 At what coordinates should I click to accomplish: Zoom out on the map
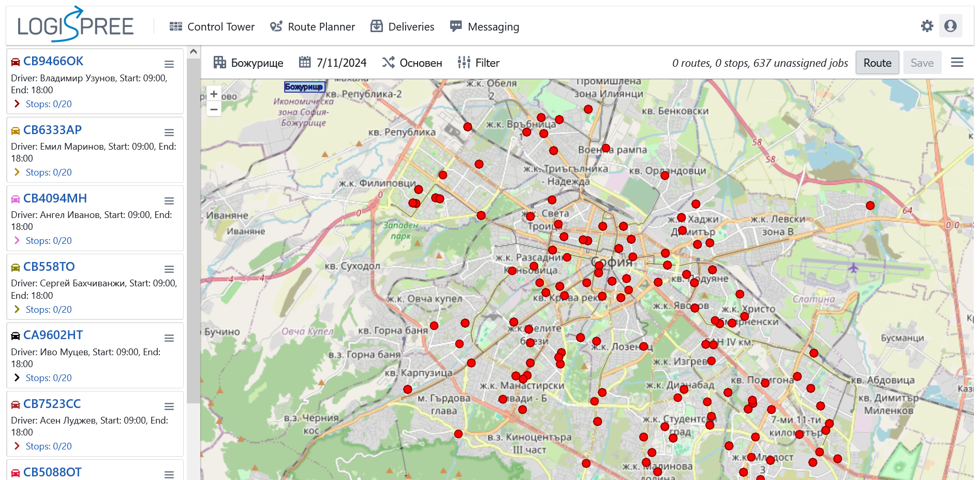pyautogui.click(x=214, y=109)
